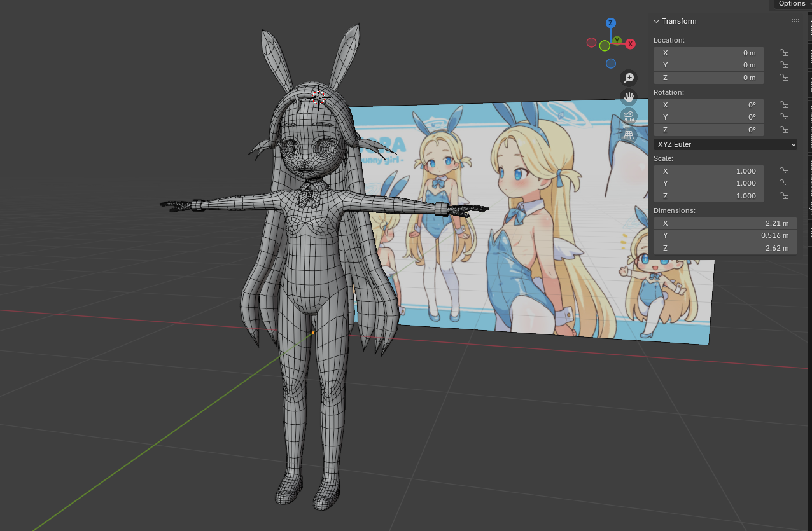The width and height of the screenshot is (812, 531).
Task: Toggle lock for Scale X
Action: (x=785, y=171)
